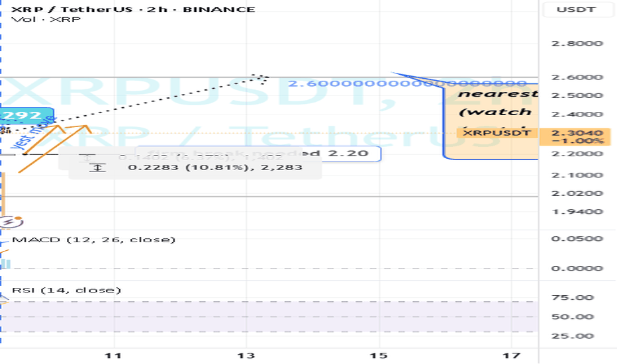Click the 2.3040 current price label

click(x=577, y=132)
